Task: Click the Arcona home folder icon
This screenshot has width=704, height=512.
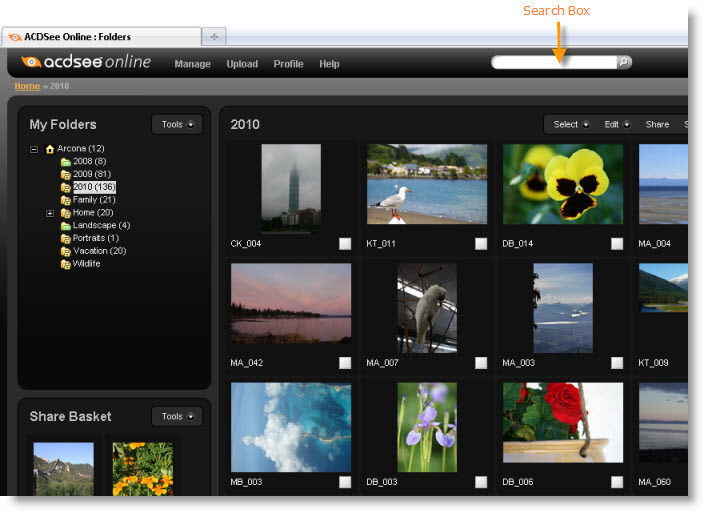Action: (50, 149)
